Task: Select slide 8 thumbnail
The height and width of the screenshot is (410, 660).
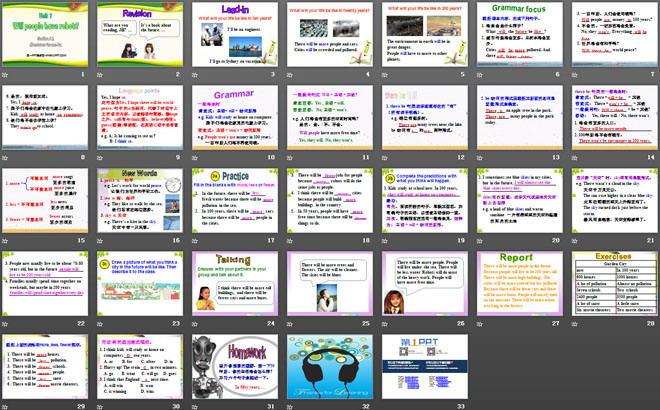Action: pos(45,117)
